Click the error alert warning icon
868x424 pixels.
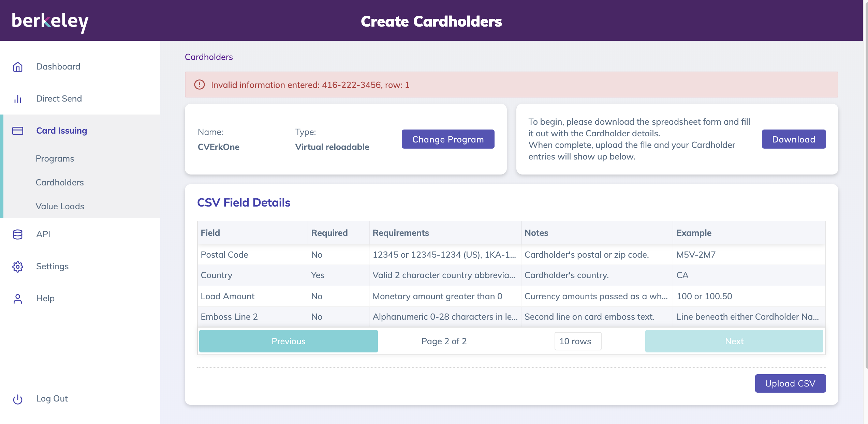tap(200, 85)
